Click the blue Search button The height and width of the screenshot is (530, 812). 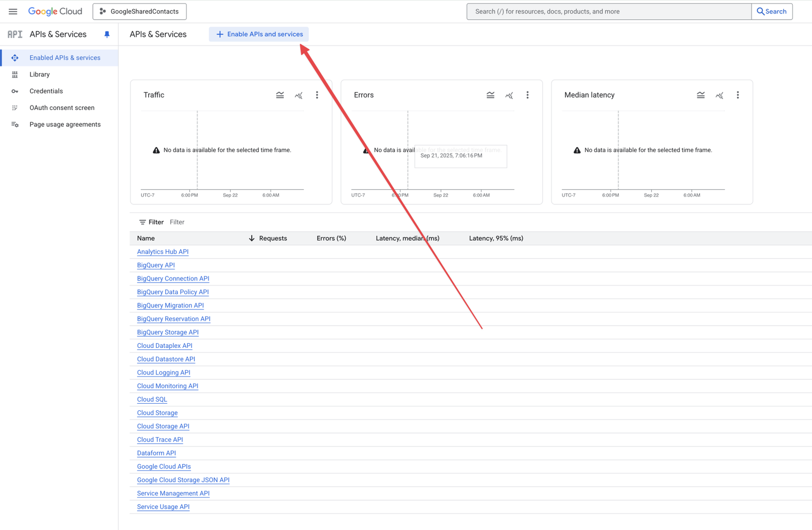[x=772, y=11]
